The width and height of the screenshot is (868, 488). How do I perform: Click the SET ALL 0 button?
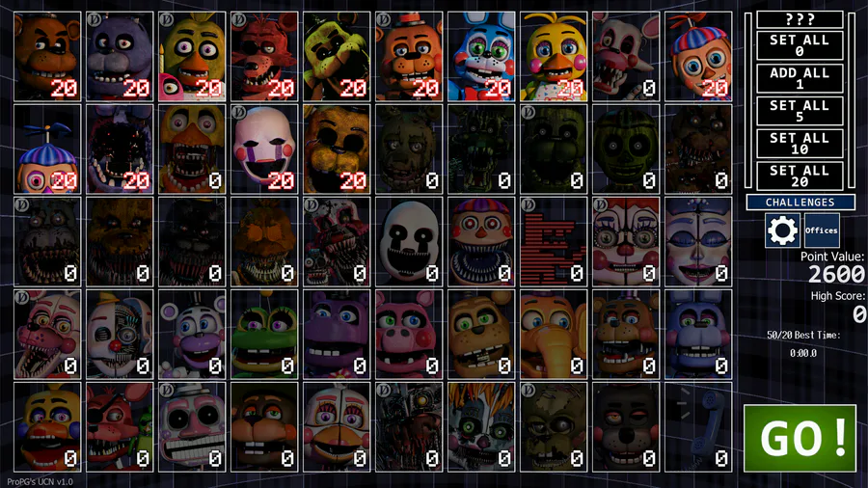(x=800, y=45)
